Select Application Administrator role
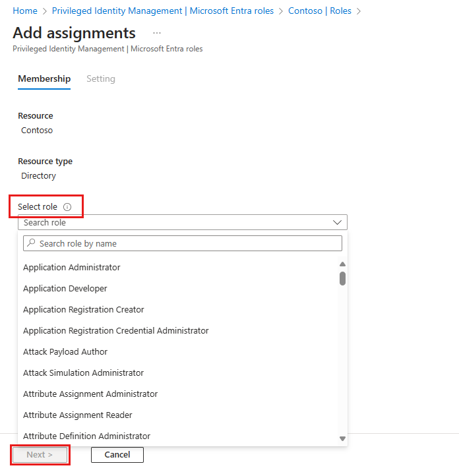Viewport: 459px width, 476px height. point(72,268)
